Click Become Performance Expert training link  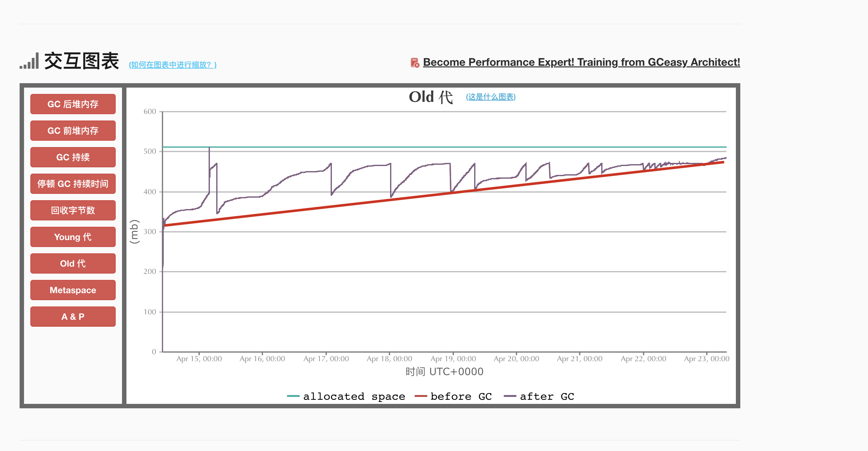(581, 62)
